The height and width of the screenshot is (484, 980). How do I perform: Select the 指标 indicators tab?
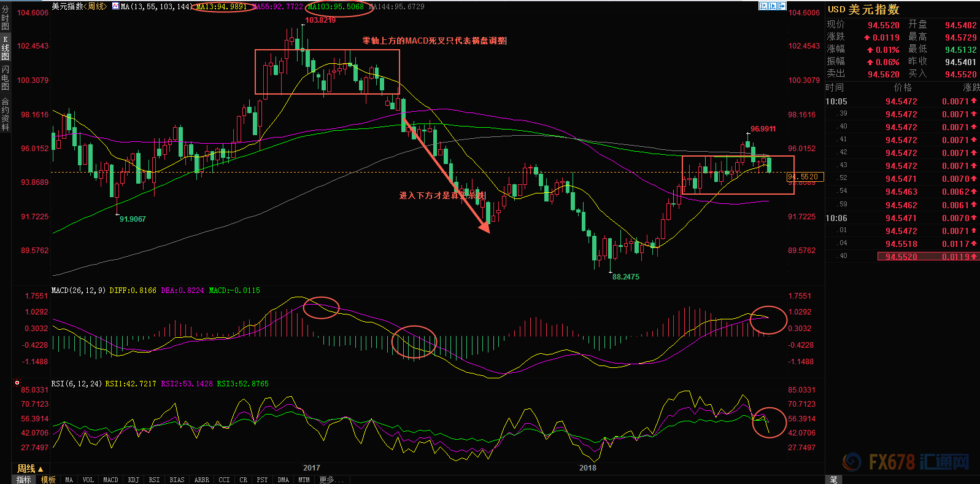(x=24, y=480)
